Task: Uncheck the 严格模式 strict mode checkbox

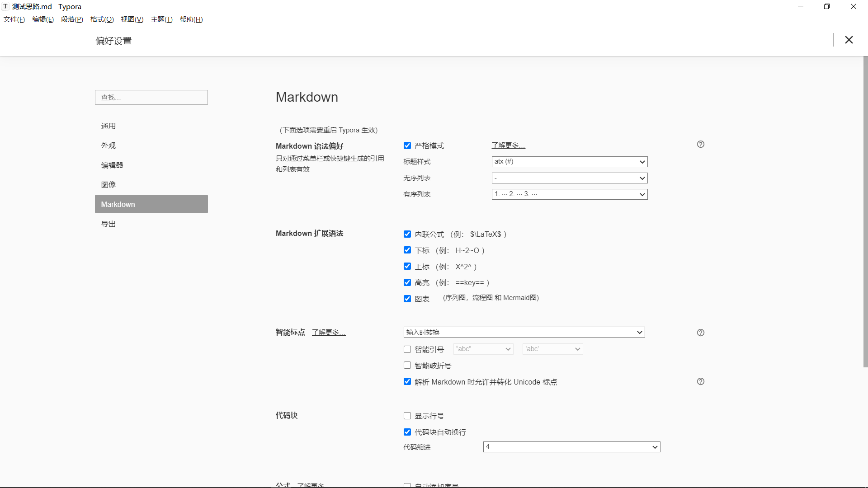Action: (407, 145)
